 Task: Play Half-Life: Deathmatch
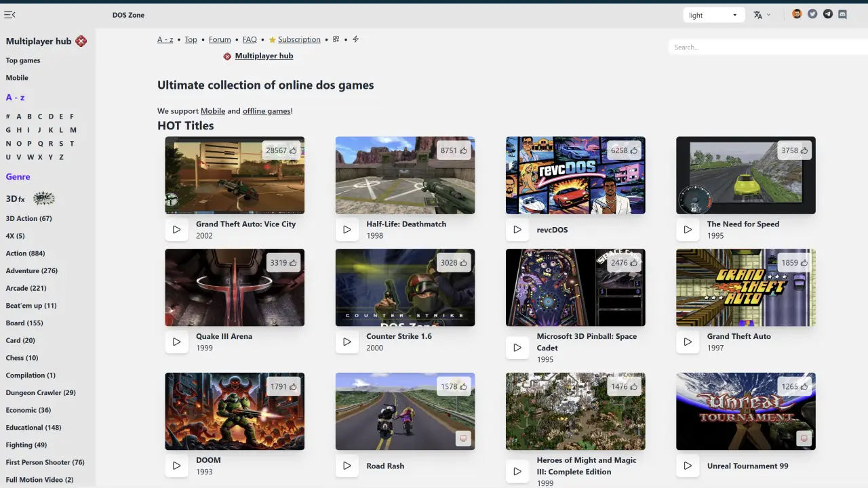pos(347,230)
